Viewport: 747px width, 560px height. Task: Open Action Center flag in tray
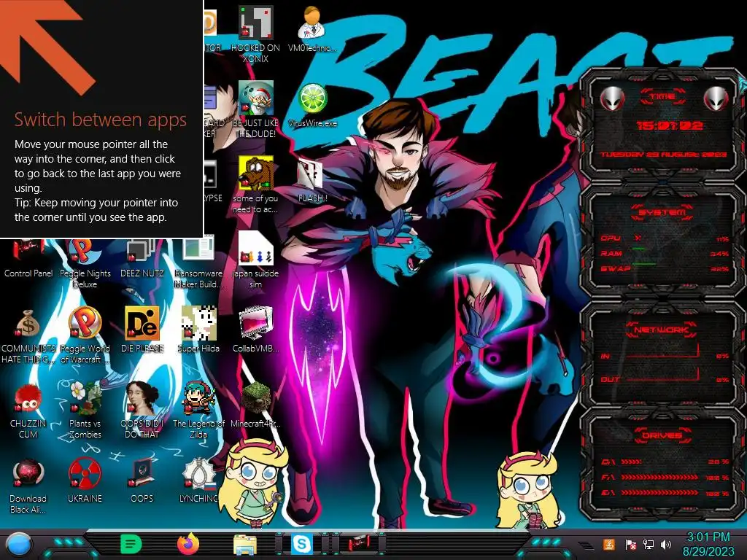pos(630,544)
